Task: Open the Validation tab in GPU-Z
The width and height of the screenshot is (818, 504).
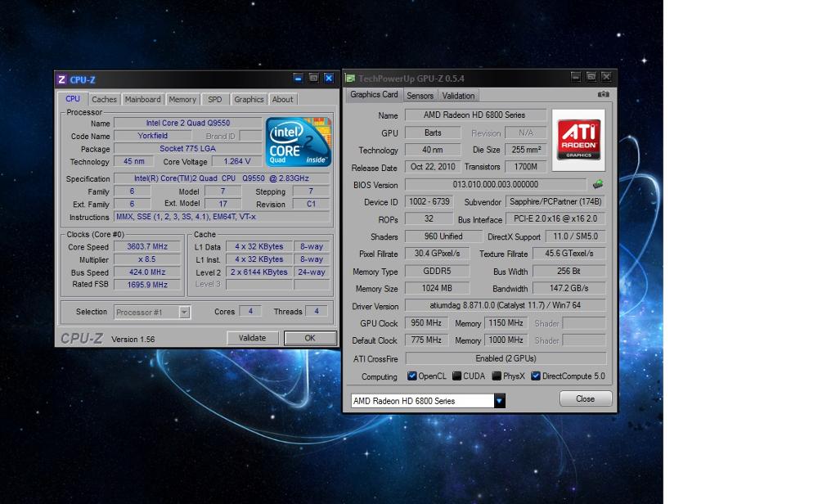Action: pos(458,96)
